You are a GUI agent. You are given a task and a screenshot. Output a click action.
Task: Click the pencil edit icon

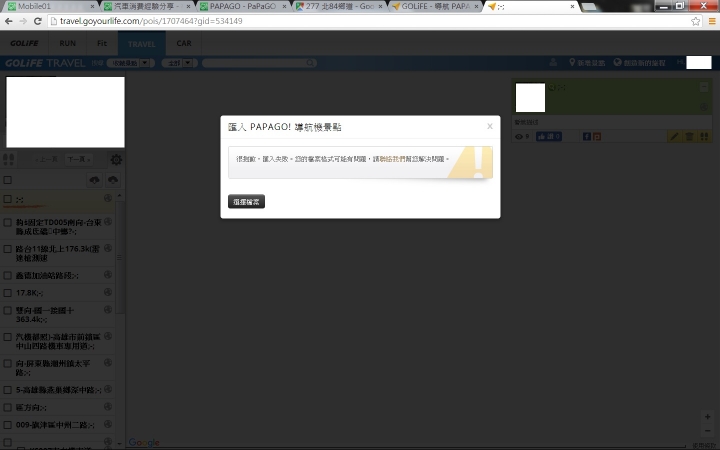click(674, 136)
